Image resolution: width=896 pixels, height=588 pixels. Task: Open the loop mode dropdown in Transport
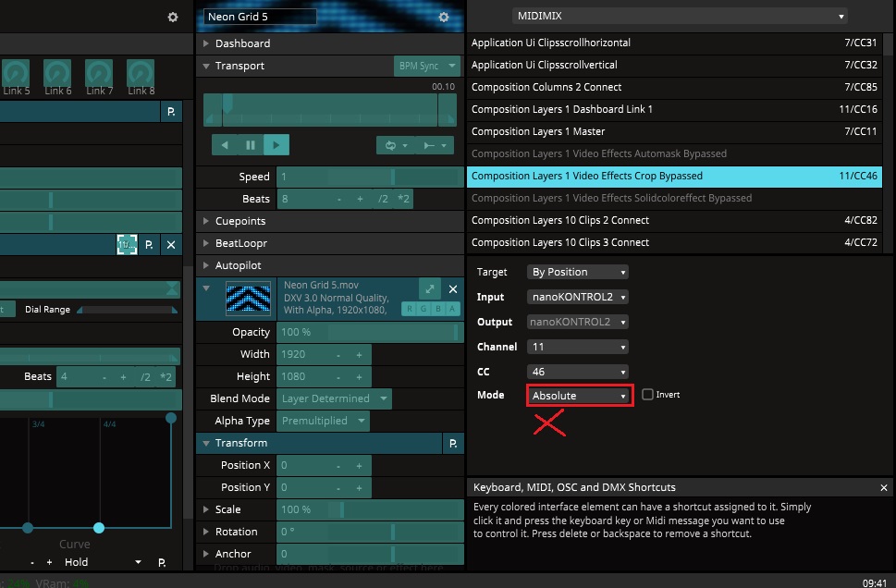coord(396,146)
